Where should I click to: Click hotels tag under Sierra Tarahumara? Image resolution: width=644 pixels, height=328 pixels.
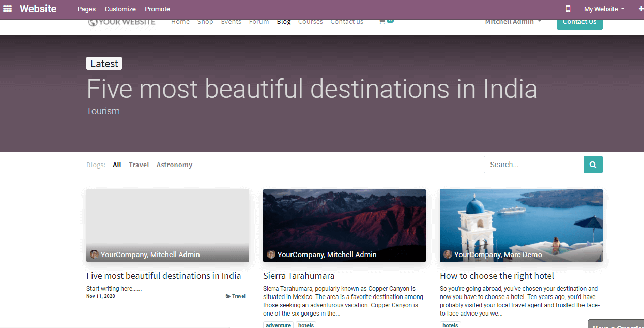(306, 325)
